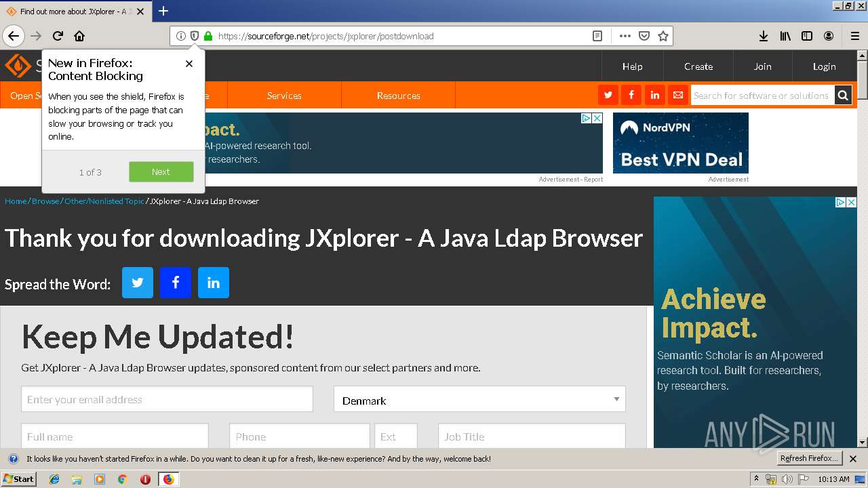Reload the current page

58,36
